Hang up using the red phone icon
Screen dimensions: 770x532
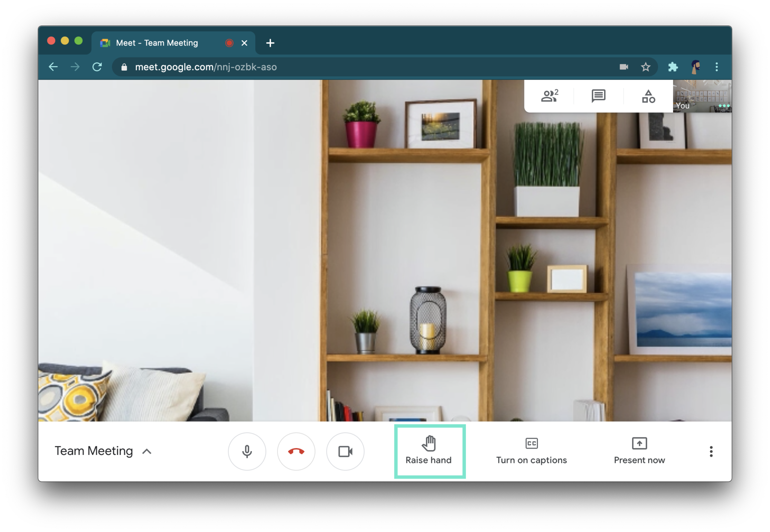pos(296,452)
